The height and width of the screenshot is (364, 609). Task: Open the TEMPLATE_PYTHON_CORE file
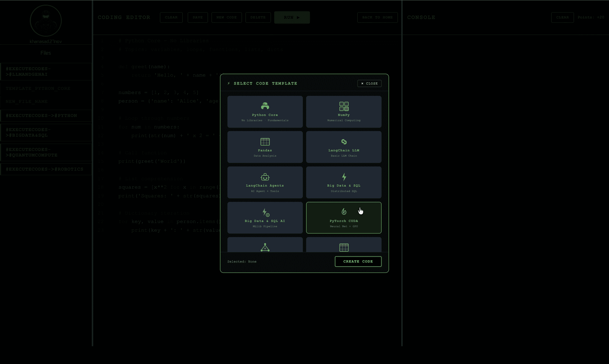tap(46, 89)
